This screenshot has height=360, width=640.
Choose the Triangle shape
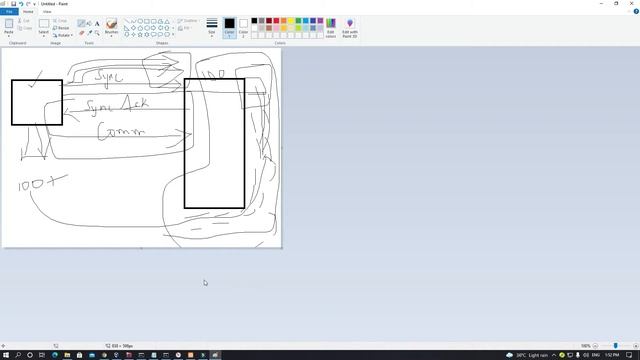coord(167,21)
